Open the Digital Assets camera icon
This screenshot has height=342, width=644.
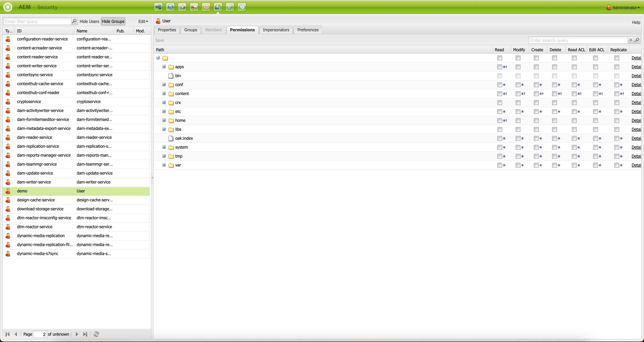182,7
